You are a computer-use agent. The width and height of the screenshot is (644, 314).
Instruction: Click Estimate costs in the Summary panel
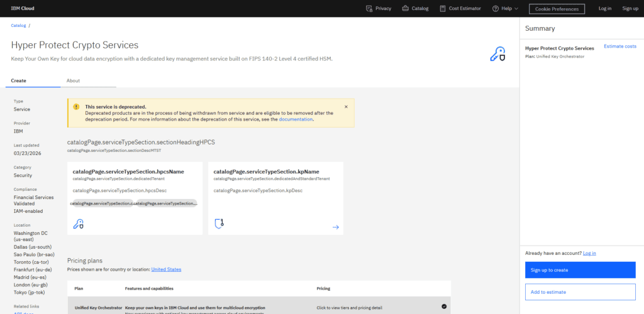(x=619, y=46)
